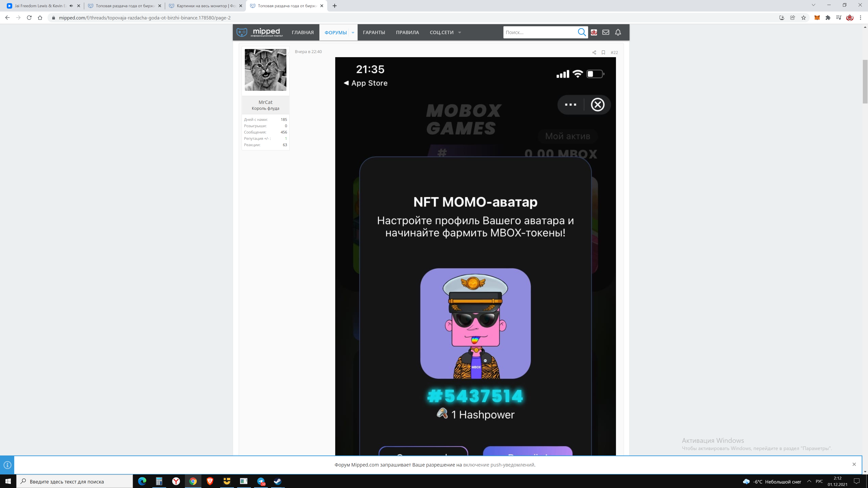The height and width of the screenshot is (488, 868).
Task: Click the forum Поиск search field
Action: (x=540, y=32)
